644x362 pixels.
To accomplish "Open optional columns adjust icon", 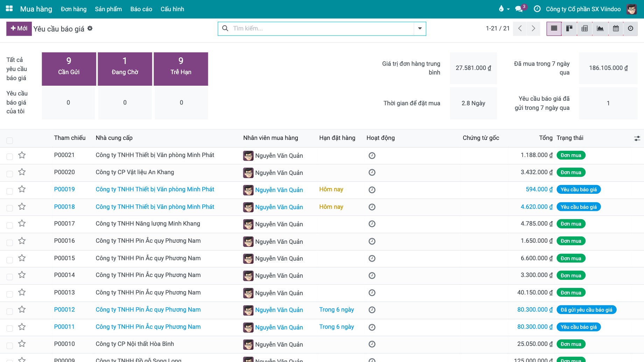I will [x=637, y=139].
